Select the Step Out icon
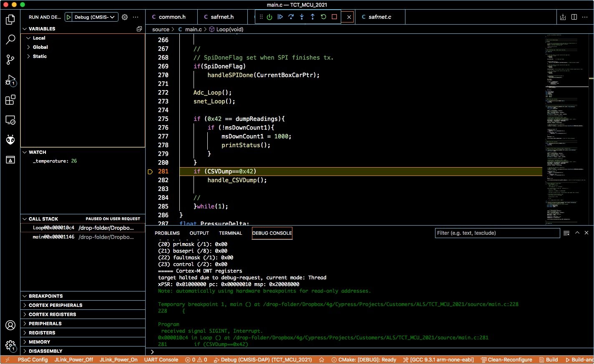The image size is (594, 364). (312, 17)
